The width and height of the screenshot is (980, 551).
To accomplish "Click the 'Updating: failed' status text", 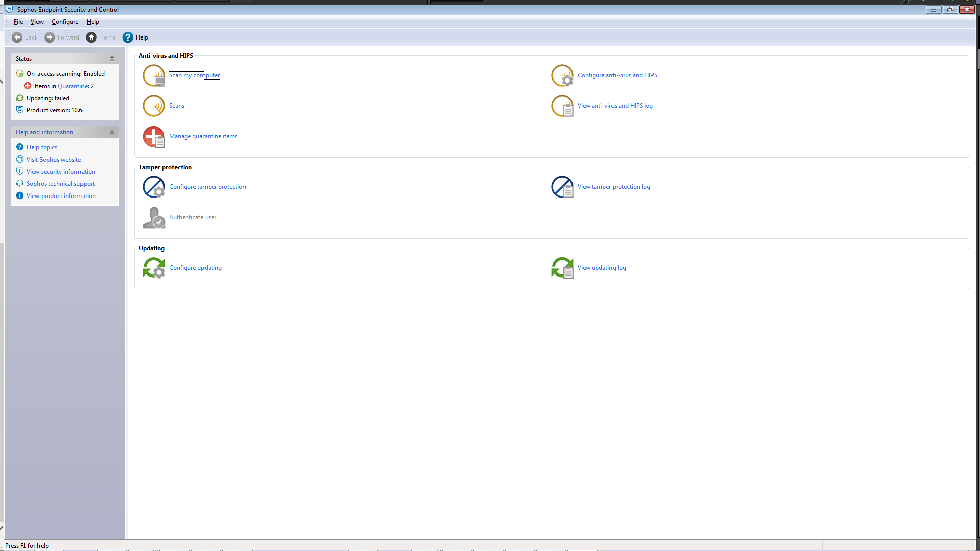I will [x=48, y=98].
